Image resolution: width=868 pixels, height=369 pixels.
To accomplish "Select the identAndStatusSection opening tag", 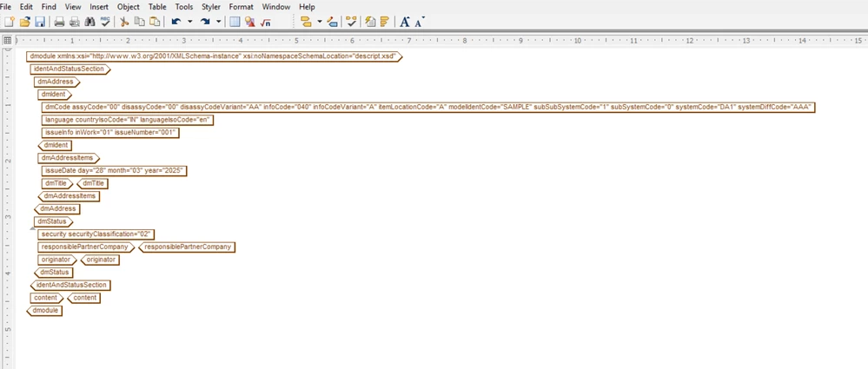I will 70,69.
